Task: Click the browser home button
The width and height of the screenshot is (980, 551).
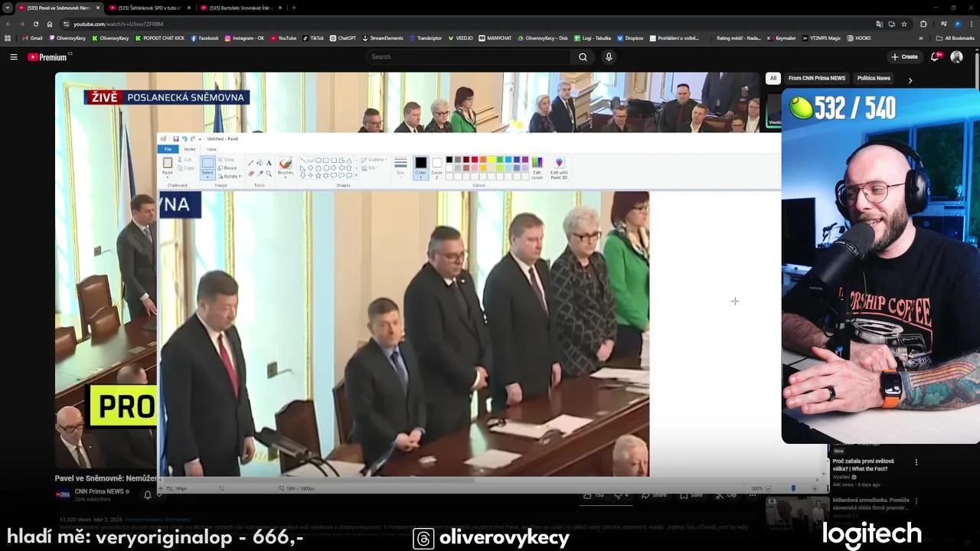Action: (50, 24)
